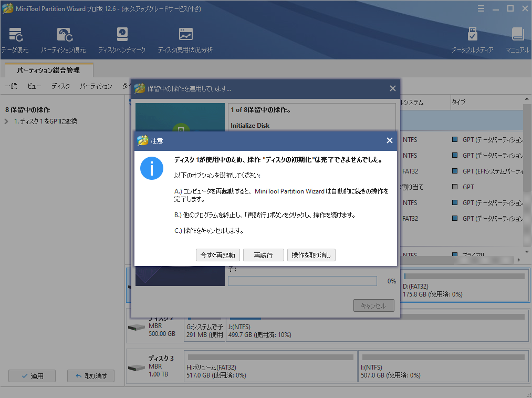Image resolution: width=532 pixels, height=398 pixels.
Task: Open the マニュアル (Manual) icon
Action: (517, 40)
